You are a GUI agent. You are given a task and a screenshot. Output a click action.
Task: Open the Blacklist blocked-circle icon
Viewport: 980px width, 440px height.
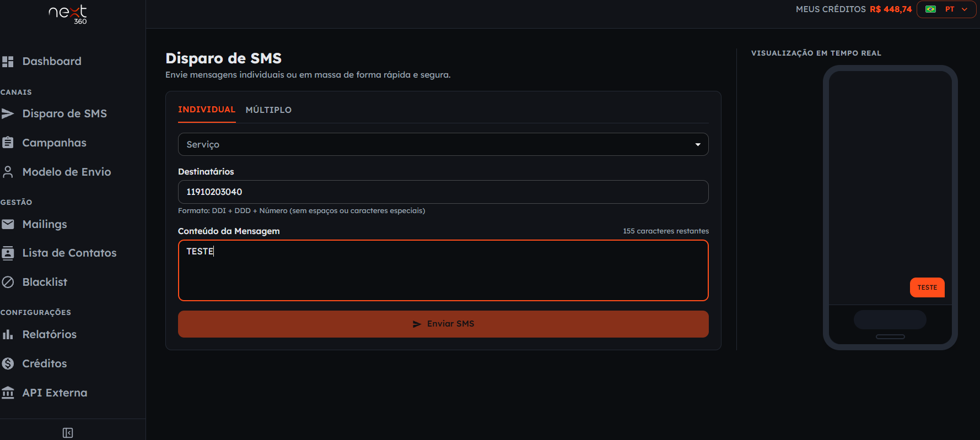[x=8, y=282]
